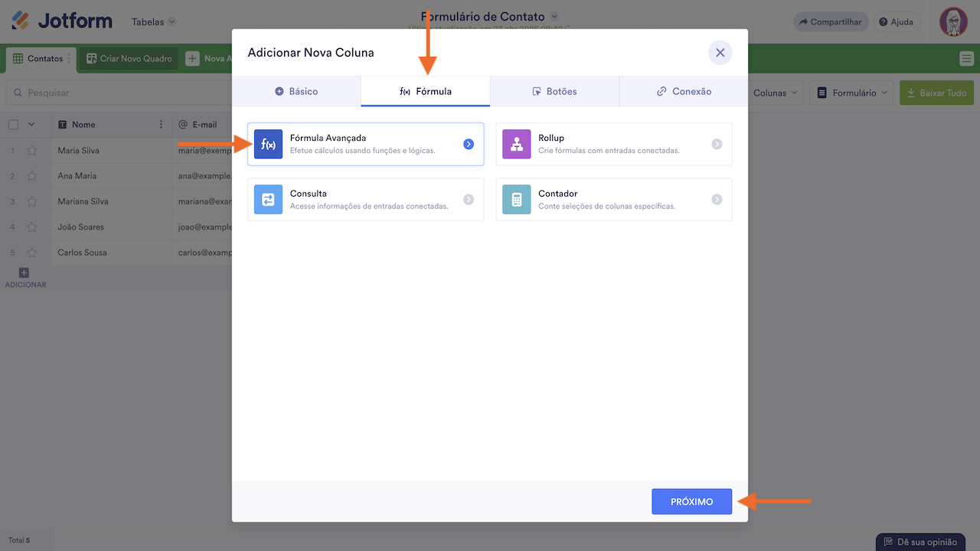980x551 pixels.
Task: Star the Maria Silva row
Action: 32,151
